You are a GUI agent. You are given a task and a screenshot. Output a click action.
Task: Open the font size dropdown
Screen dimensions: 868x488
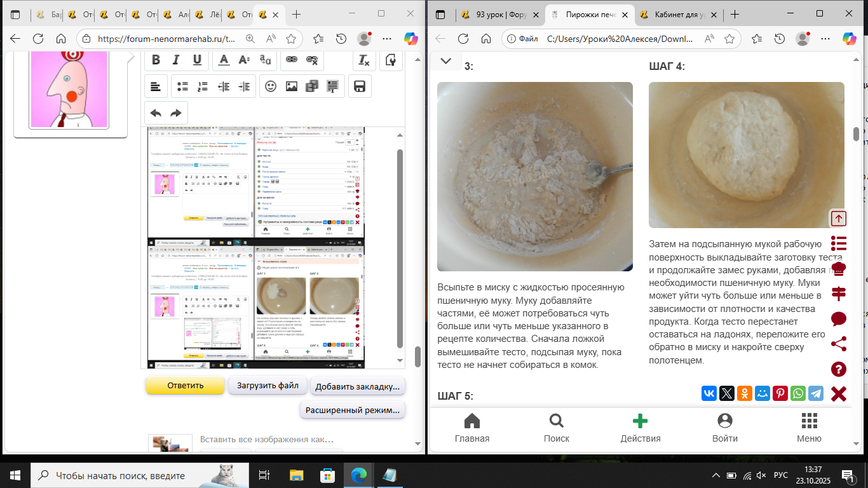pyautogui.click(x=244, y=60)
